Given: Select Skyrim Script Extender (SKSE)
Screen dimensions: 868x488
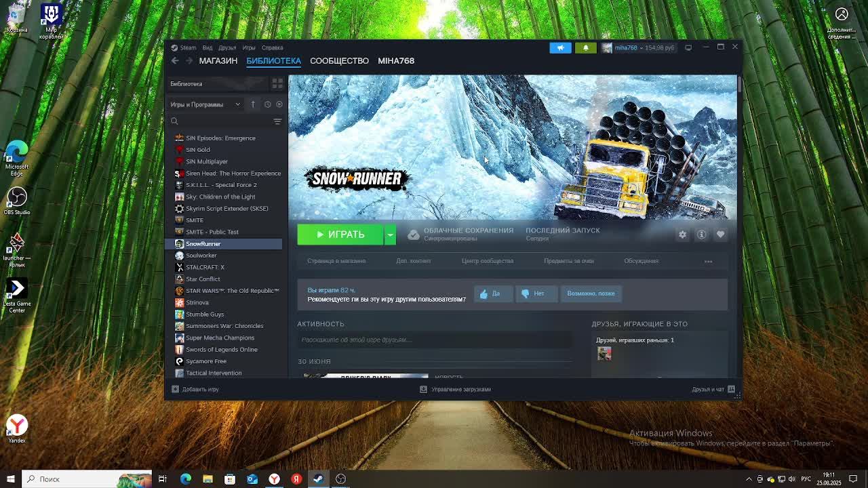Looking at the screenshot, I should [x=225, y=209].
